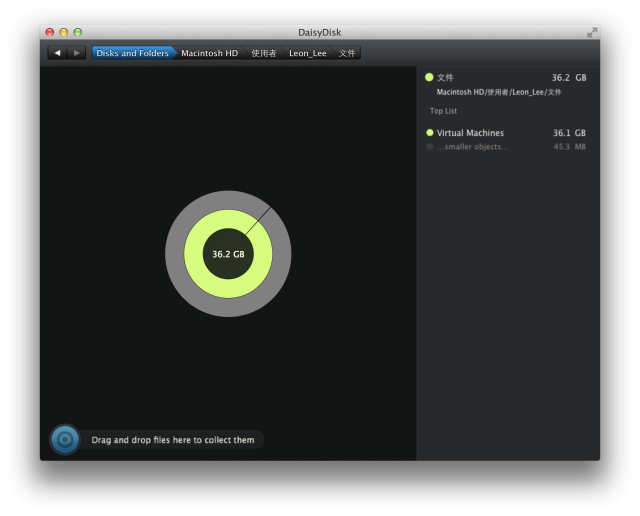The height and width of the screenshot is (516, 640).
Task: Go to Disks and Folders breadcrumb
Action: [132, 53]
